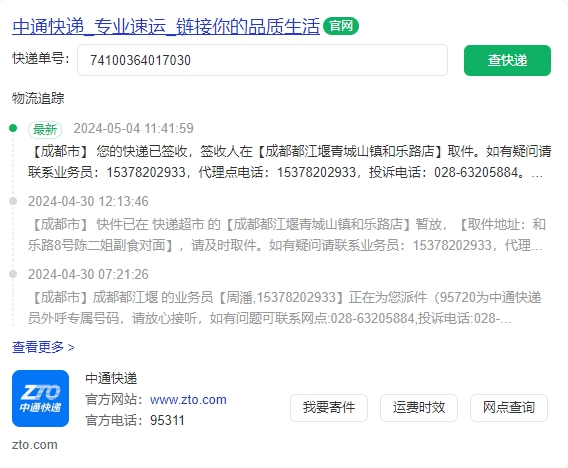
Task: Click the green latest timeline dot
Action: 13,128
